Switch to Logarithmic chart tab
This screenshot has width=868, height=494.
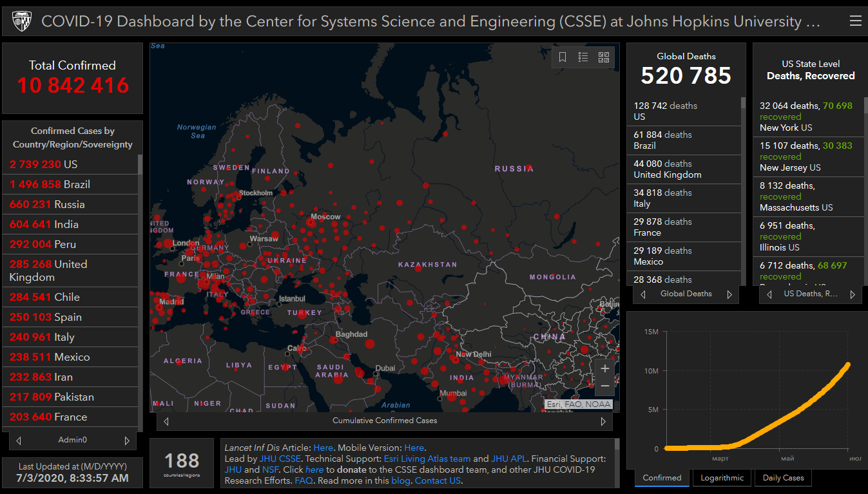tap(721, 478)
